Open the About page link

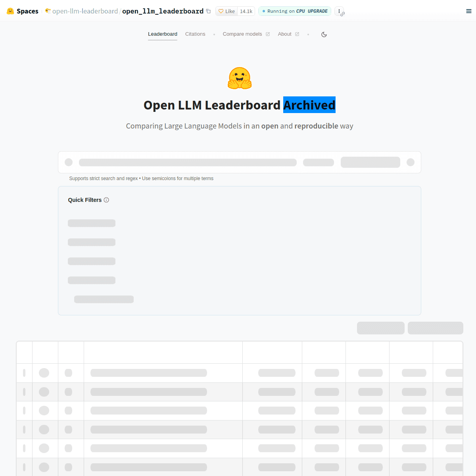[288, 34]
